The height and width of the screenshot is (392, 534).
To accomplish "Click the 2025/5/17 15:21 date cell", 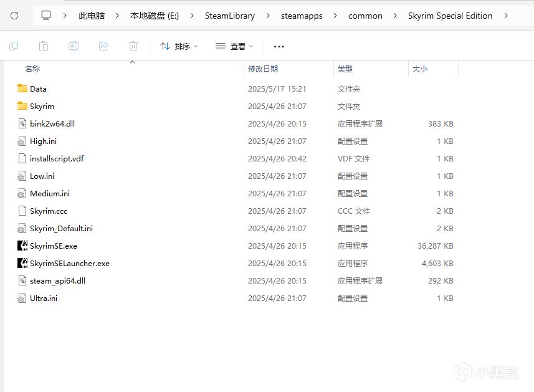I will click(277, 89).
